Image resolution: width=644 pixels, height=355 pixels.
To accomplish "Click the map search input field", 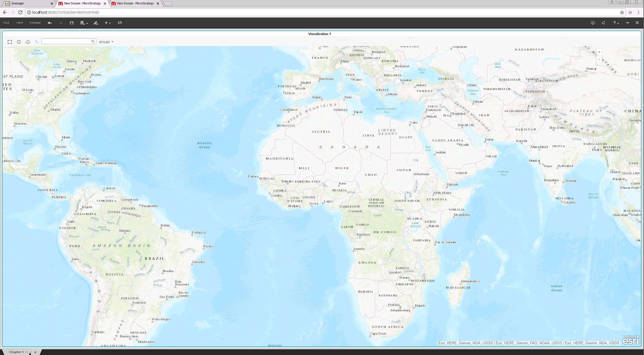I will click(x=66, y=41).
